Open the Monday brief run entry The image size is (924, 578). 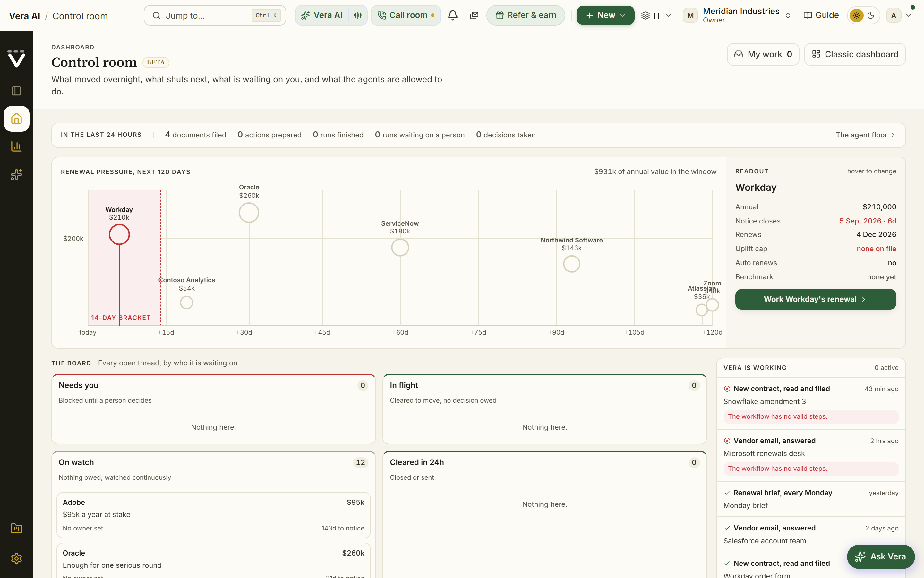pos(811,499)
